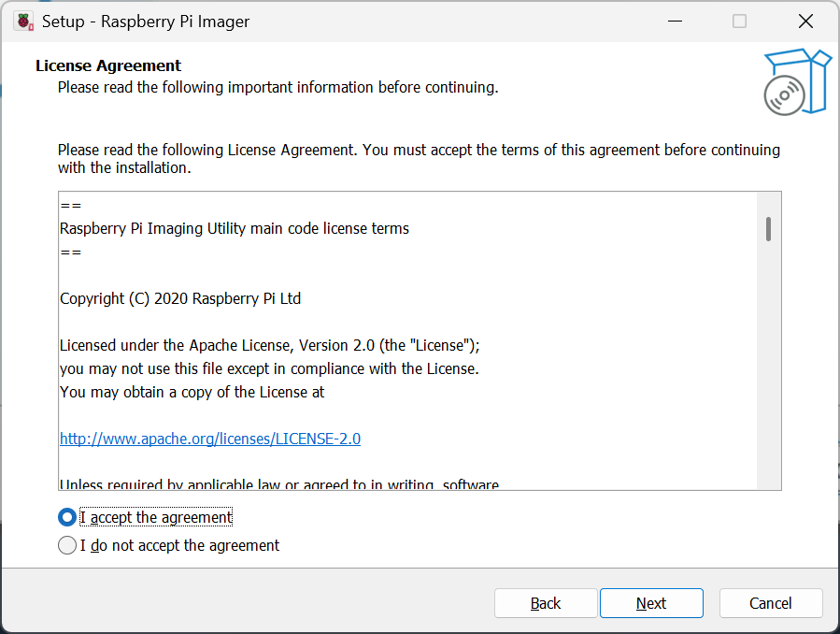Click the "Setup - Raspberry Pi Imager" window title
This screenshot has height=634, width=840.
[146, 22]
